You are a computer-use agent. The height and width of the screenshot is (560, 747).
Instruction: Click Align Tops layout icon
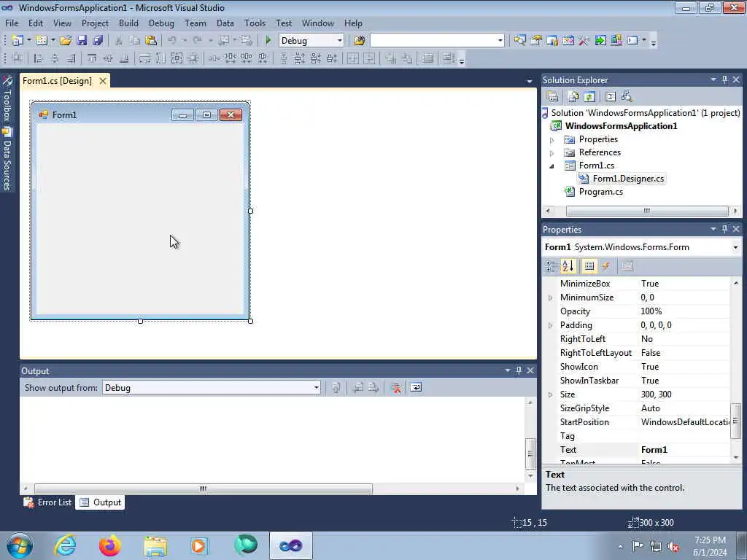[x=91, y=58]
